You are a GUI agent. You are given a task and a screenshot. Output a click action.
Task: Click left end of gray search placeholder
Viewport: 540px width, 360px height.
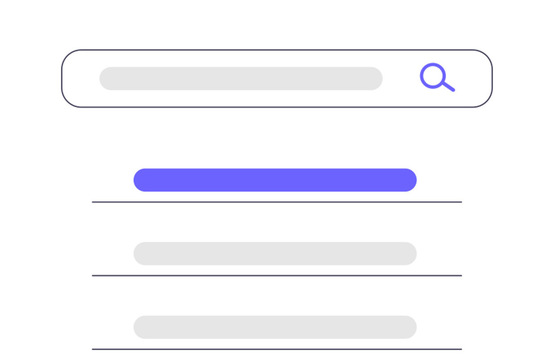coord(108,78)
